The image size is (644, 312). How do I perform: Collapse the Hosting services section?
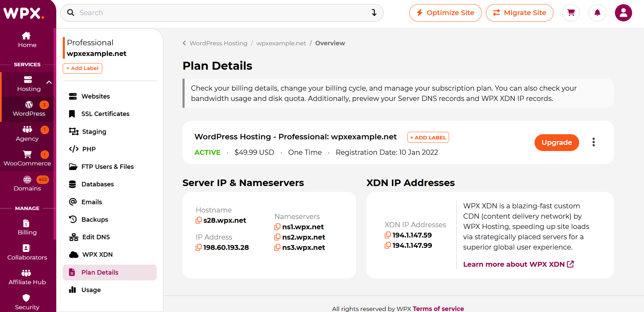click(x=49, y=82)
